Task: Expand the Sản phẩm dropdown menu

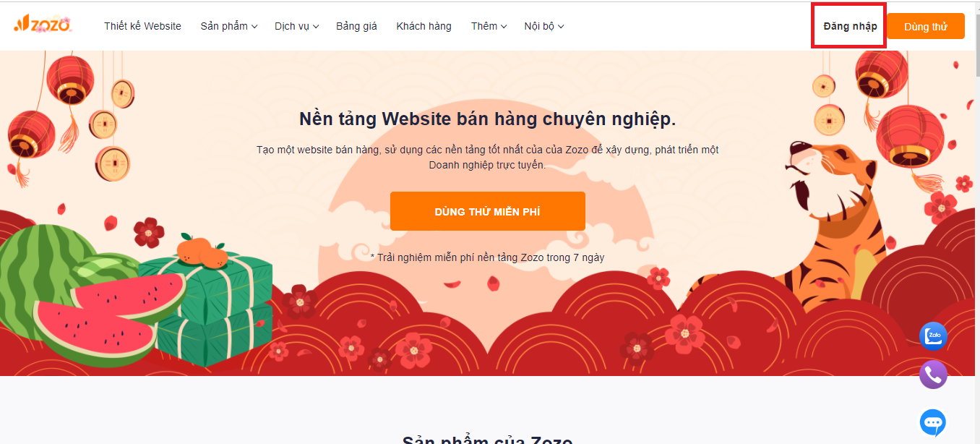Action: tap(229, 26)
